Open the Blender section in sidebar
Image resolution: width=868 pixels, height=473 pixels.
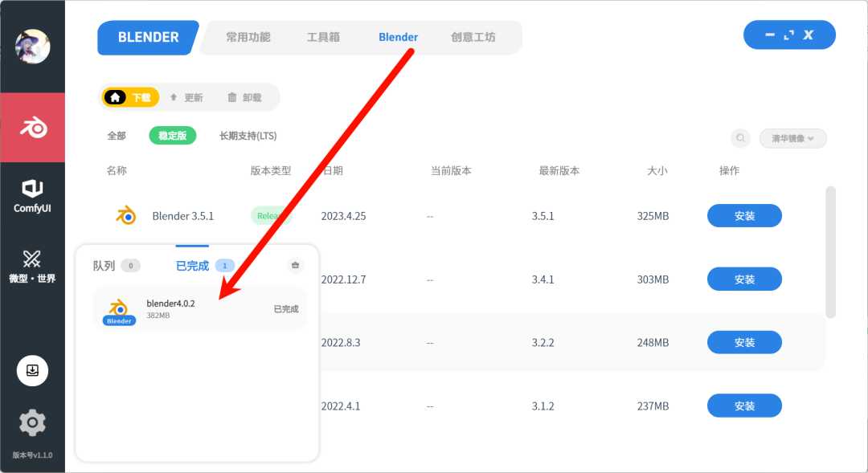[x=32, y=128]
